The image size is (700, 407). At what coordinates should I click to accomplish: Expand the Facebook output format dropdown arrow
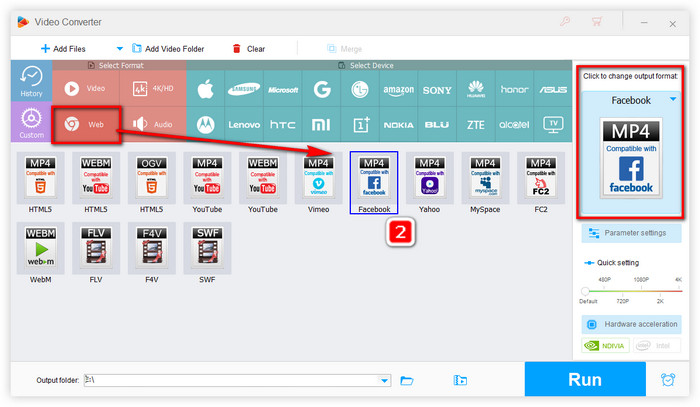click(x=673, y=99)
